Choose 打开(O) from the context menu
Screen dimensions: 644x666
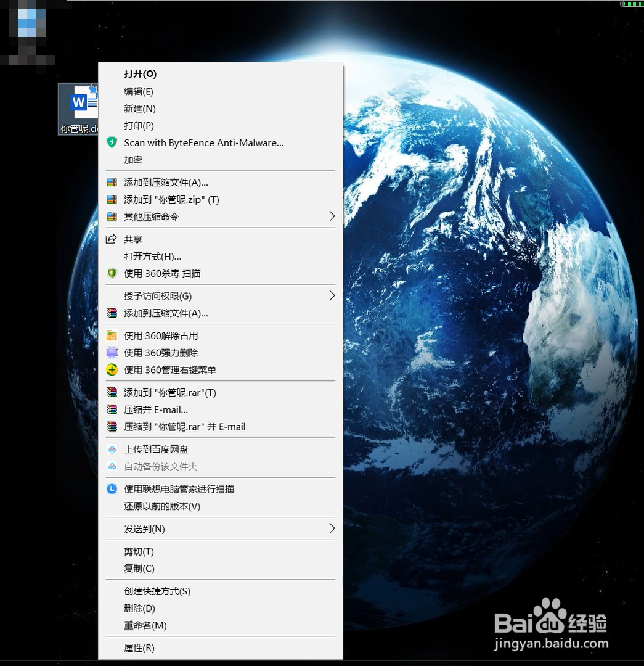point(221,74)
